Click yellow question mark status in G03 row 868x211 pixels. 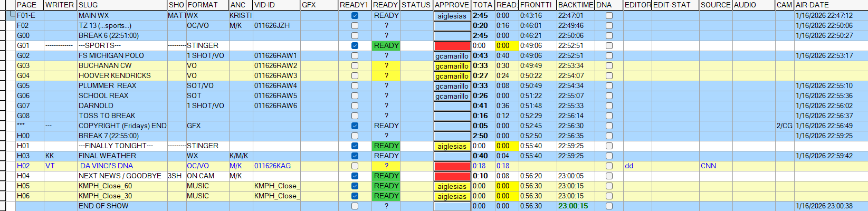coord(386,66)
